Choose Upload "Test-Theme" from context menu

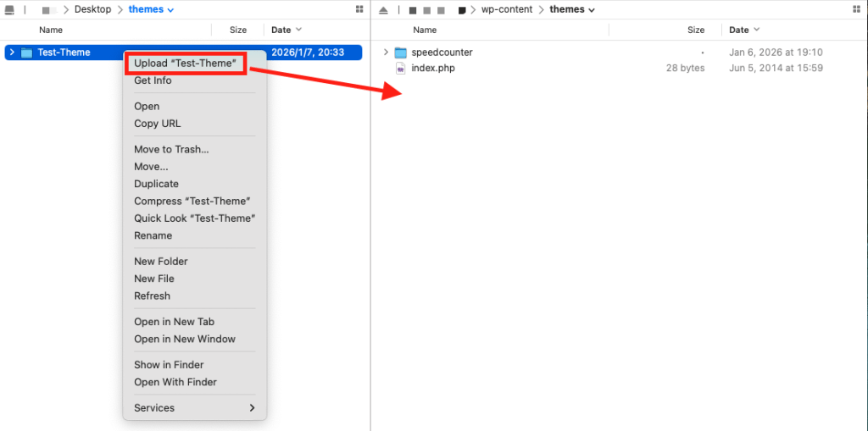(x=185, y=63)
